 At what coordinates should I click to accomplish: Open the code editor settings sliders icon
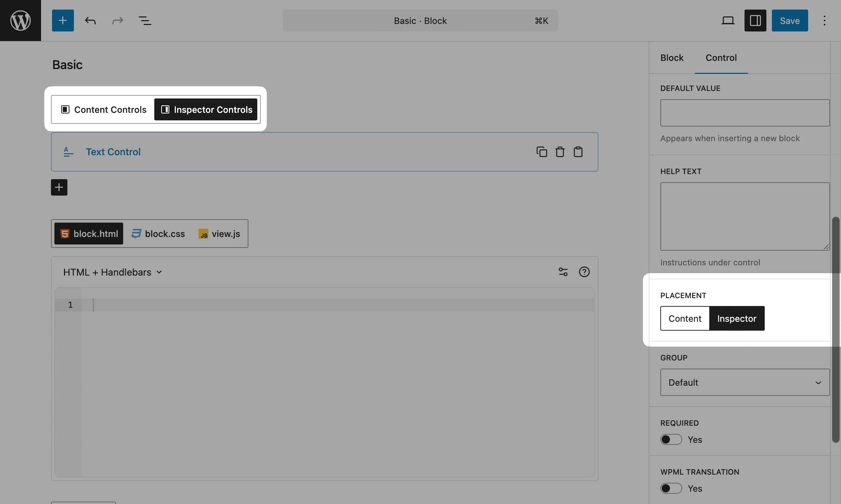click(563, 272)
